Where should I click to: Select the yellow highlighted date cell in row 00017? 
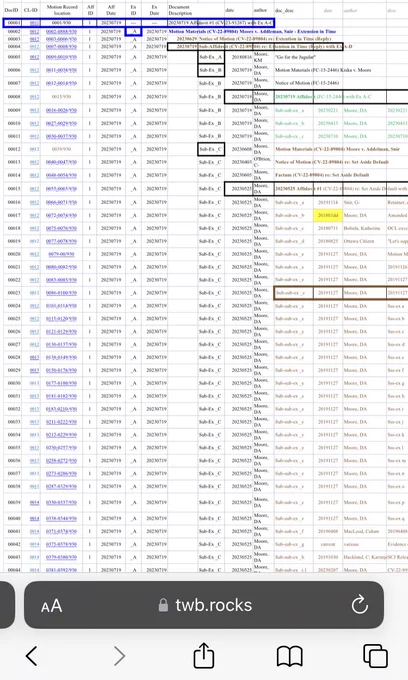click(328, 216)
